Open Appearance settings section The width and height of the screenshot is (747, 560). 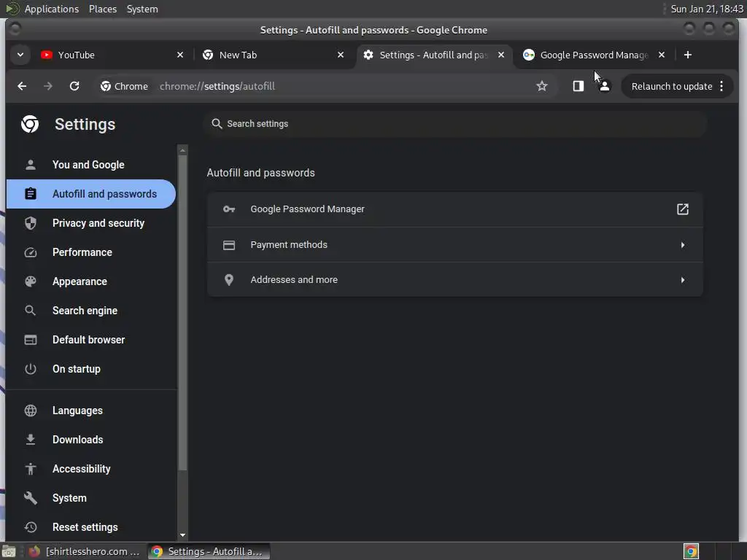pyautogui.click(x=91, y=281)
